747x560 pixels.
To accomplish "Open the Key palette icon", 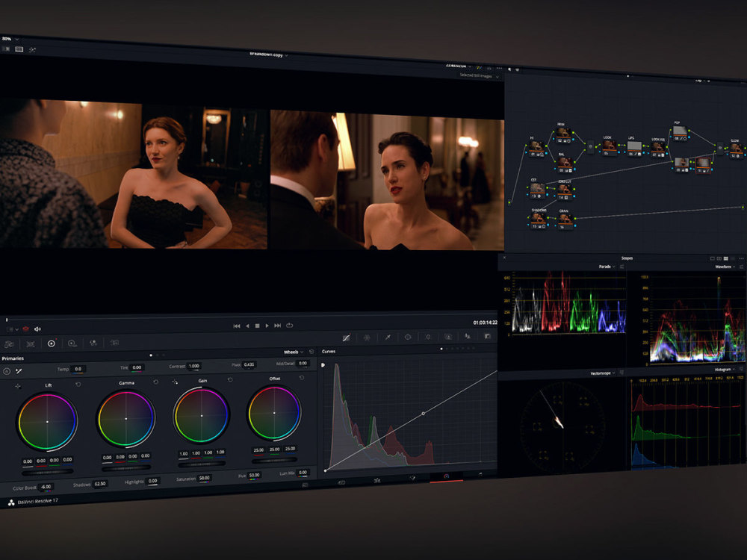I will coord(487,336).
